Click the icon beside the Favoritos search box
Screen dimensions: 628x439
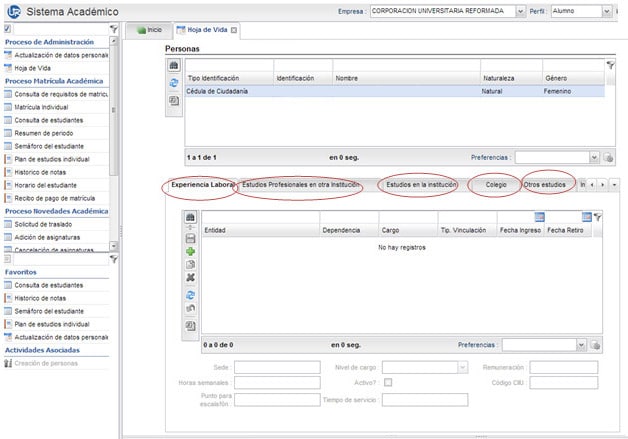(7, 259)
